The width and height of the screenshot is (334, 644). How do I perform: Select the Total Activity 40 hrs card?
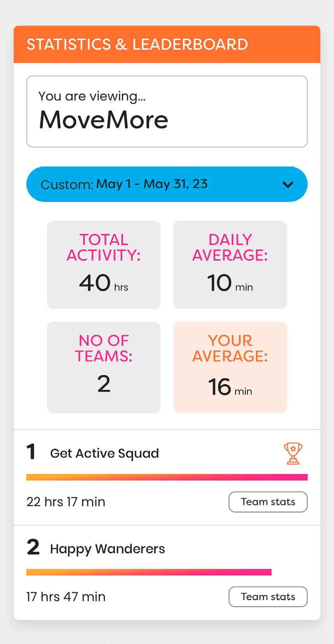tap(104, 265)
